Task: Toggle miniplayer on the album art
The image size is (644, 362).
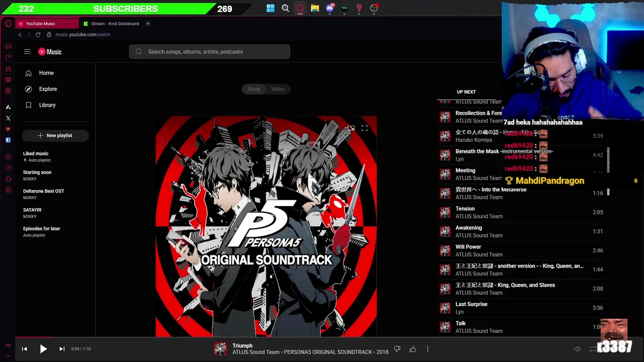Action: coord(351,129)
